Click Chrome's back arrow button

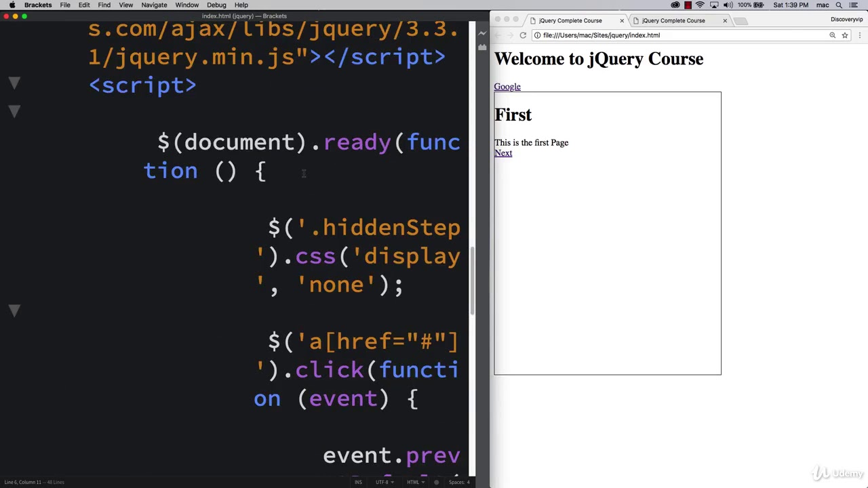click(498, 35)
